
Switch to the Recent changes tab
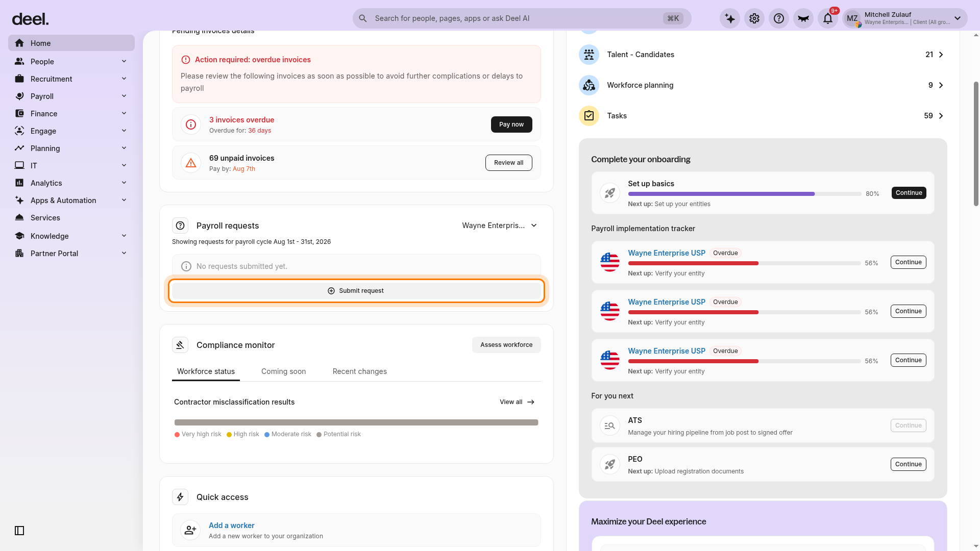tap(359, 371)
